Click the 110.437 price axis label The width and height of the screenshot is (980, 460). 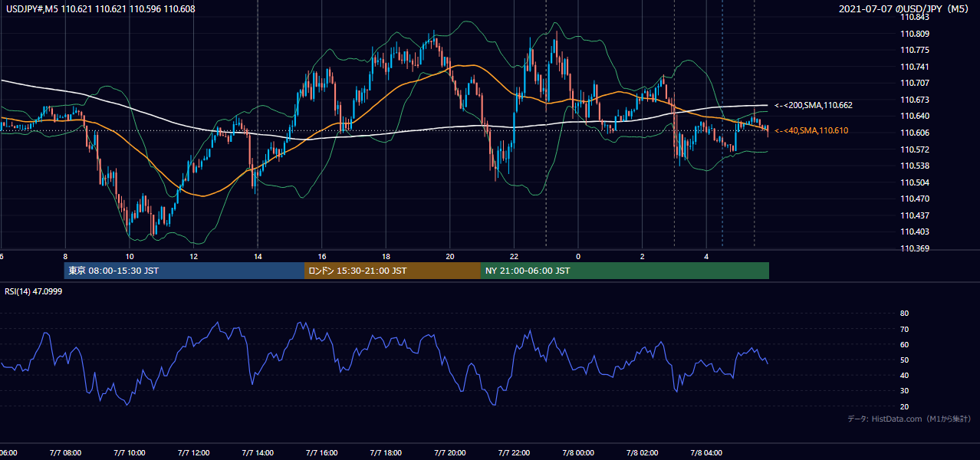pyautogui.click(x=914, y=215)
